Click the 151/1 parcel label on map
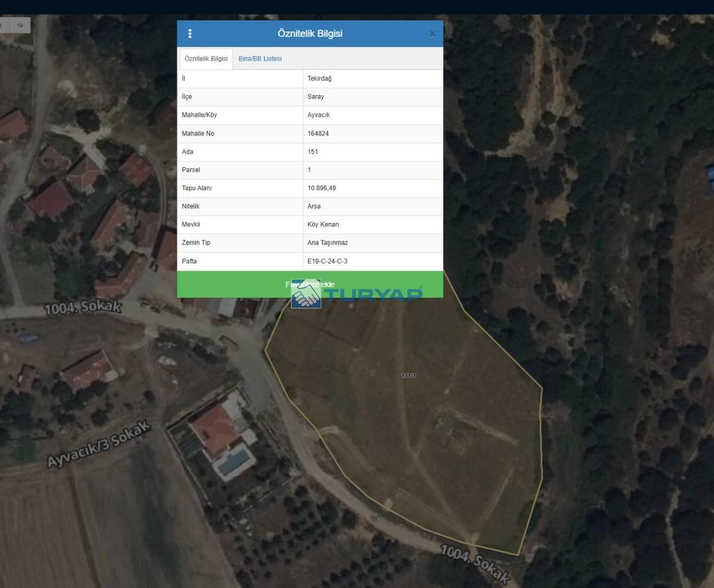714x588 pixels. [x=408, y=376]
